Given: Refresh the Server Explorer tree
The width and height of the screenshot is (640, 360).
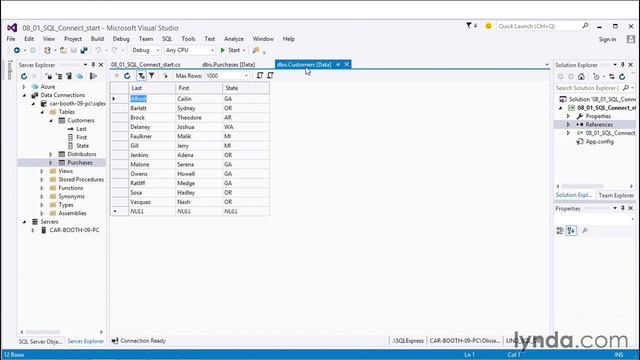Looking at the screenshot, I should (24, 76).
